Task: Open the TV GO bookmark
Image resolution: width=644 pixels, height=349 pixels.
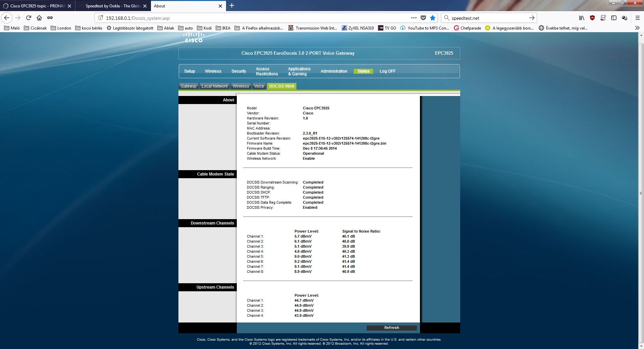Action: click(387, 28)
